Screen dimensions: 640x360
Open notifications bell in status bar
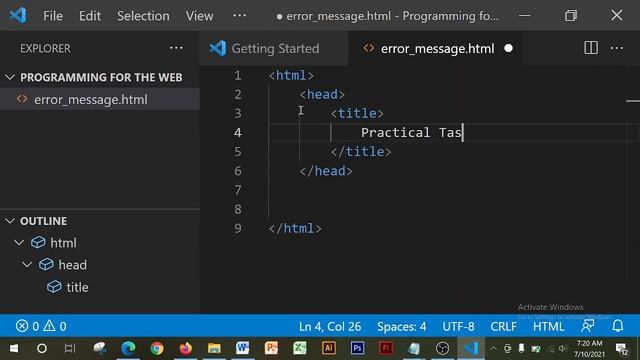[x=618, y=326]
